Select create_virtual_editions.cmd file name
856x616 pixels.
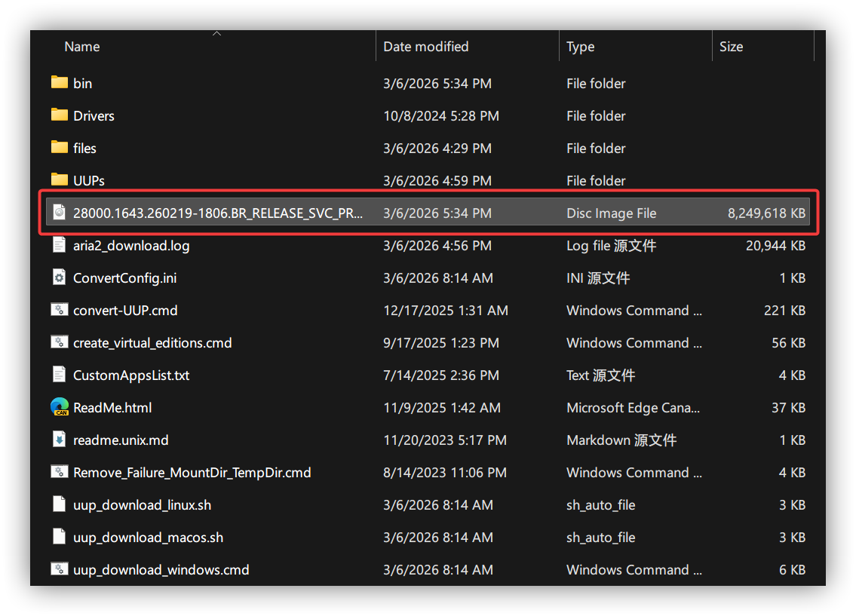click(152, 343)
